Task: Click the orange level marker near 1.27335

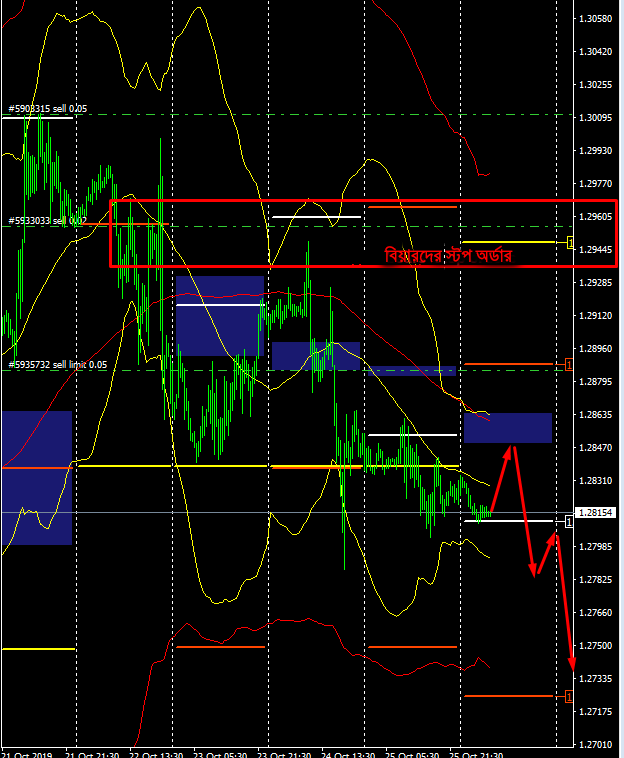Action: pos(570,695)
